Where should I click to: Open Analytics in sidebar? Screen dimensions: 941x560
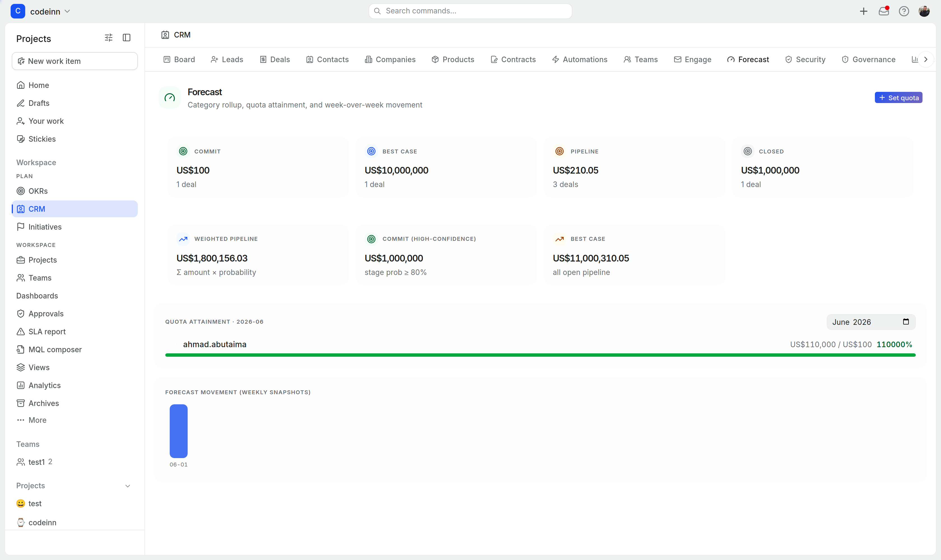point(75,385)
